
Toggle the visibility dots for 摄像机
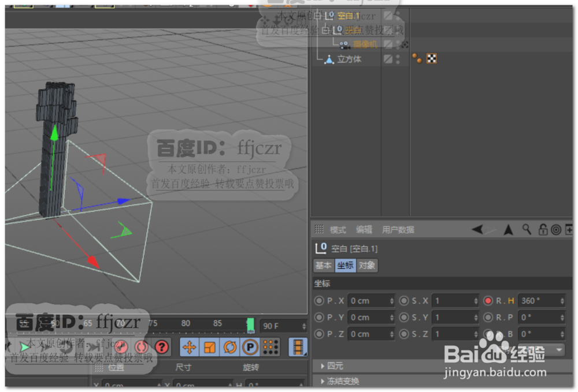click(x=398, y=44)
